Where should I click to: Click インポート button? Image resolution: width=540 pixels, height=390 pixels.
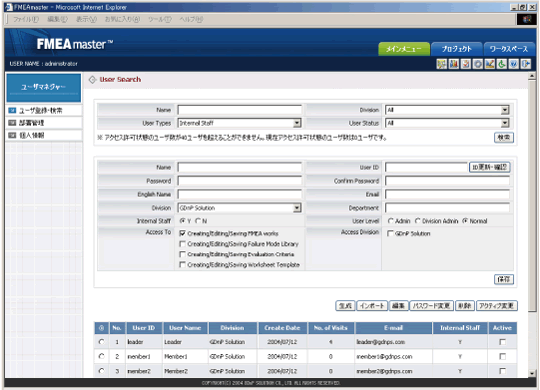[372, 306]
